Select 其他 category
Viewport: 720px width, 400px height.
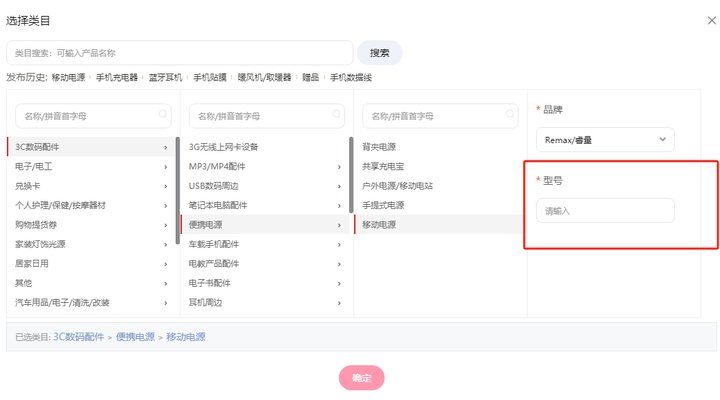pyautogui.click(x=91, y=283)
